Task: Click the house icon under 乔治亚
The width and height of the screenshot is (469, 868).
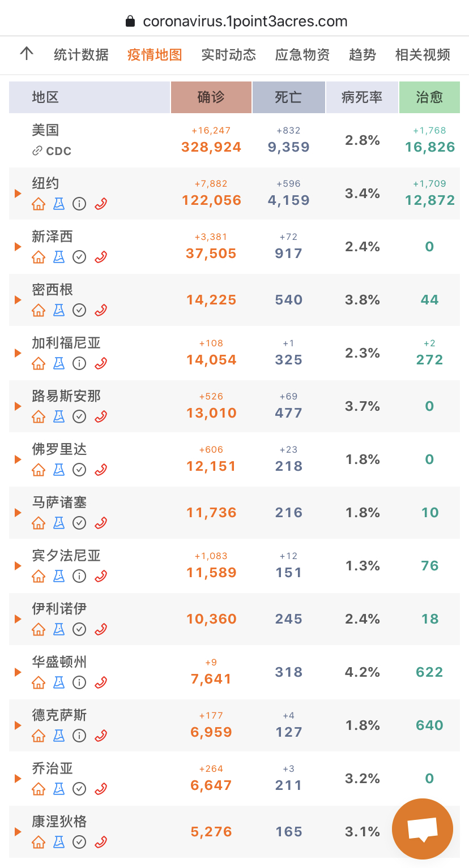Action: pos(39,789)
